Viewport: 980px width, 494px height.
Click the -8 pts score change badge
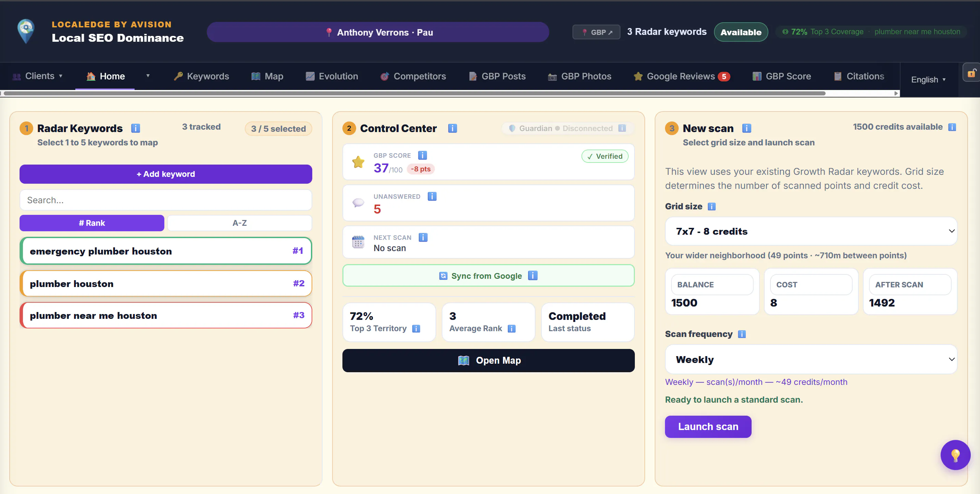tap(420, 169)
